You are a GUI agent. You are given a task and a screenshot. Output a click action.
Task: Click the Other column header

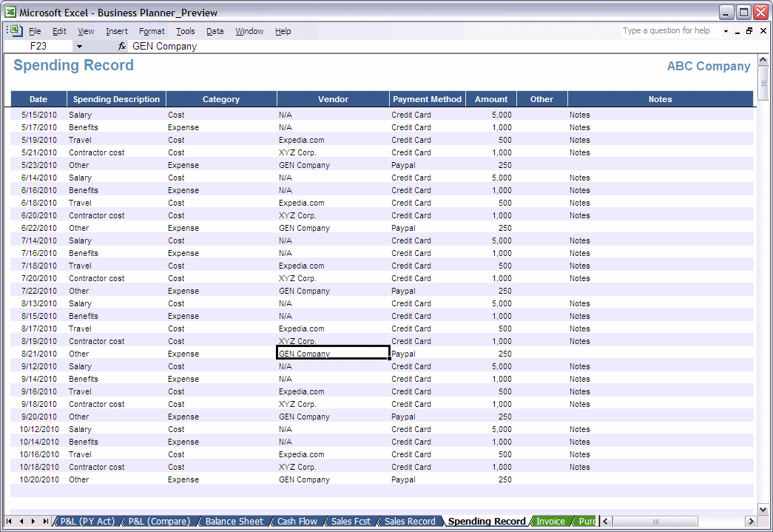tap(541, 99)
